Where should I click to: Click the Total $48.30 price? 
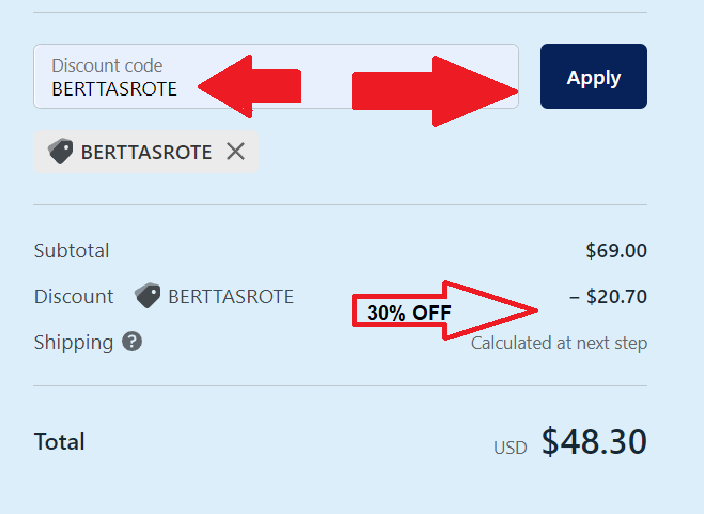click(594, 442)
